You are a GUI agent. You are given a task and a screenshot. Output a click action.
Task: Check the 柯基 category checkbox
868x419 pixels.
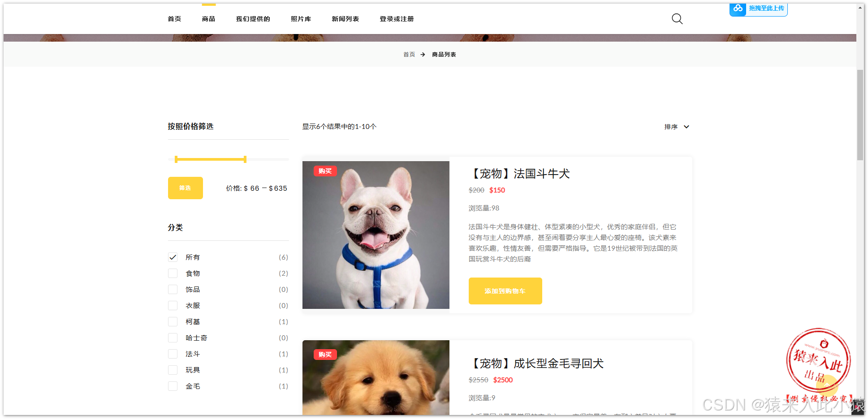tap(173, 321)
